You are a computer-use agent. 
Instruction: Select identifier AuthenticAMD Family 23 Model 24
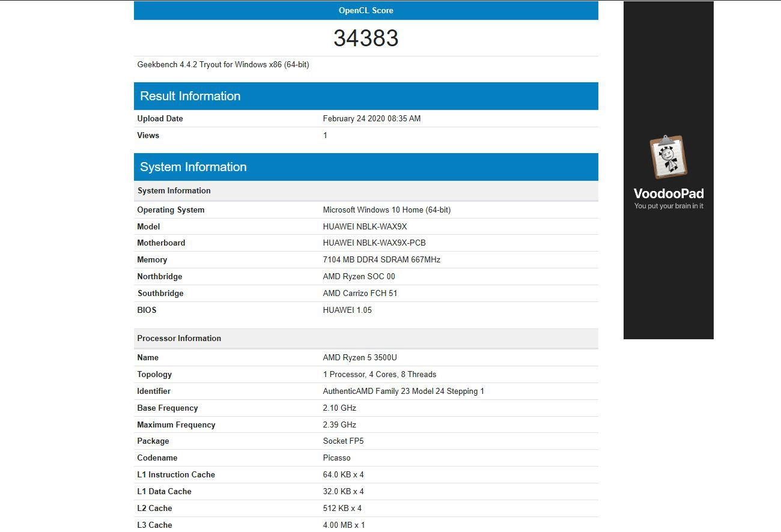(x=404, y=391)
